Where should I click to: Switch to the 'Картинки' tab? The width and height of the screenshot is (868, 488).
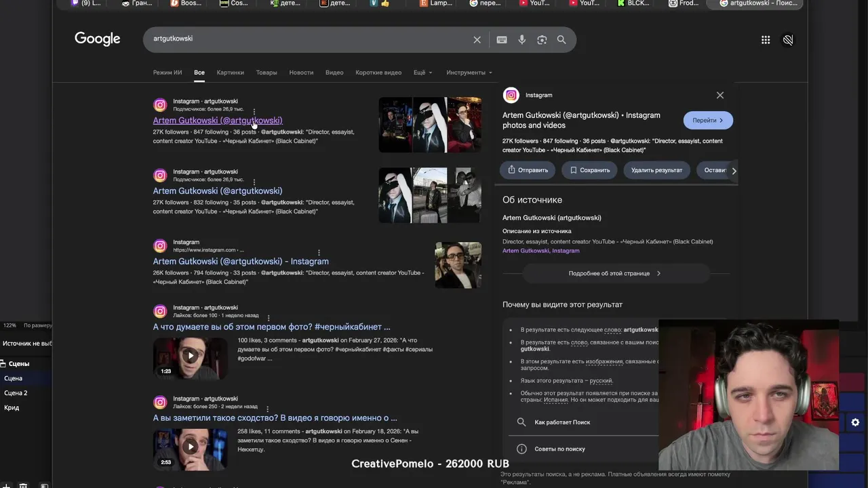(x=231, y=73)
